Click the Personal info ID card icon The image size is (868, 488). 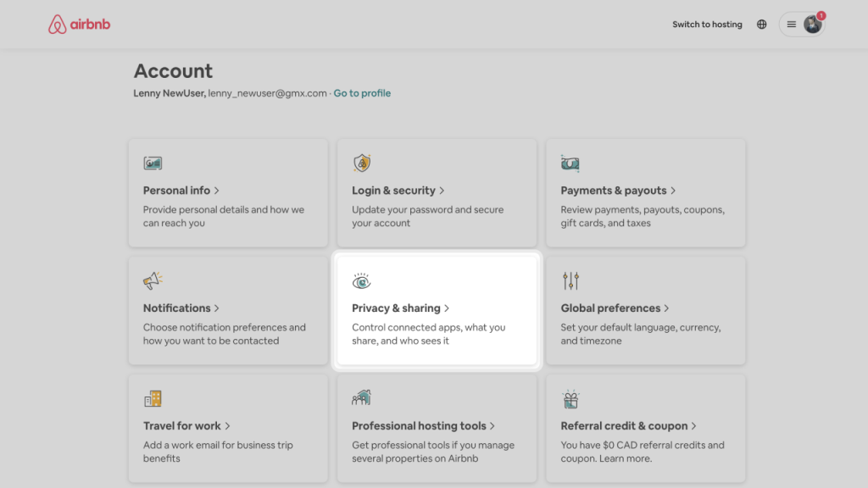[x=153, y=164]
